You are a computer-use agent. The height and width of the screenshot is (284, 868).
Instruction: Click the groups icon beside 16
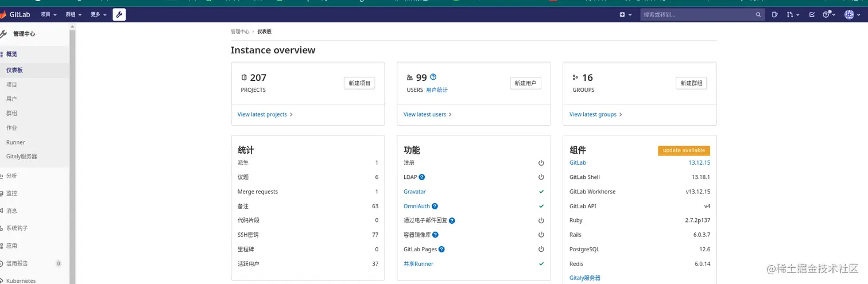point(576,77)
